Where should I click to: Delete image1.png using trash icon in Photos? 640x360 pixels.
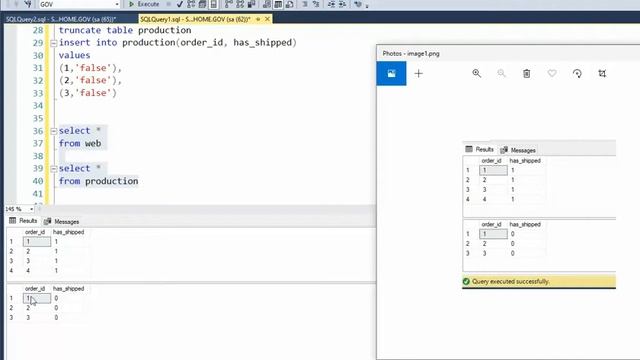(527, 73)
